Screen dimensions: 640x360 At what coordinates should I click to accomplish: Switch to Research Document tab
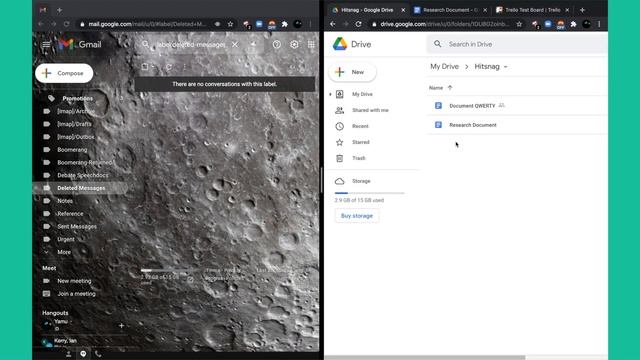(x=450, y=10)
